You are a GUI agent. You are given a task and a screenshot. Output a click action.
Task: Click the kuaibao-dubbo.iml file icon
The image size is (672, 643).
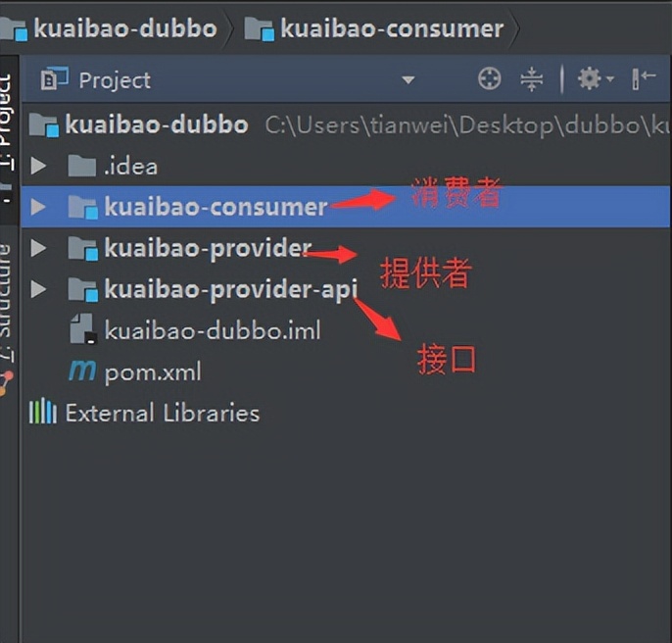(82, 329)
